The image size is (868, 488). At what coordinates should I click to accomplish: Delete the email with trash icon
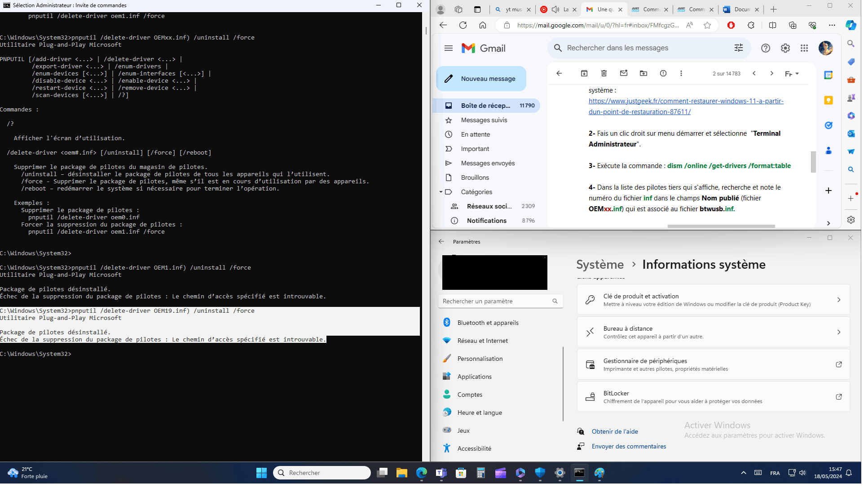604,73
